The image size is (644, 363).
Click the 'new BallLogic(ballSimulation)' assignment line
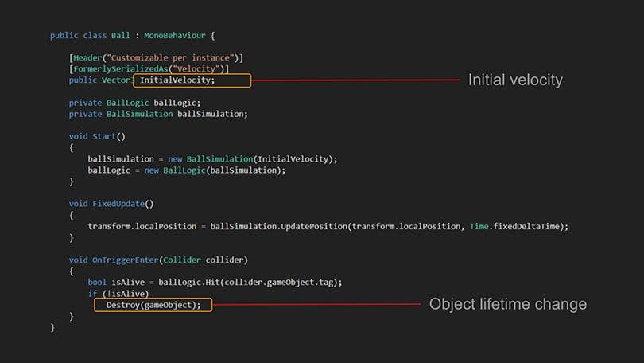pos(186,170)
